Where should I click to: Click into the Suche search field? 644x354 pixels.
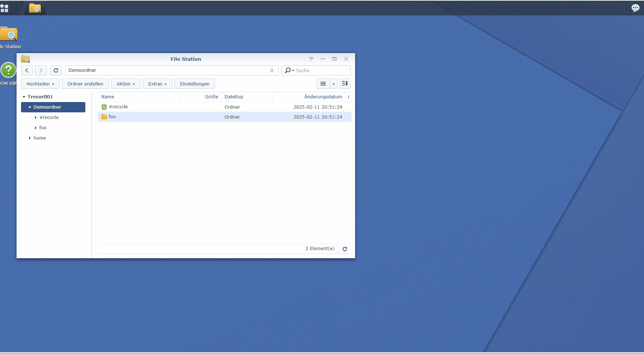pyautogui.click(x=321, y=70)
